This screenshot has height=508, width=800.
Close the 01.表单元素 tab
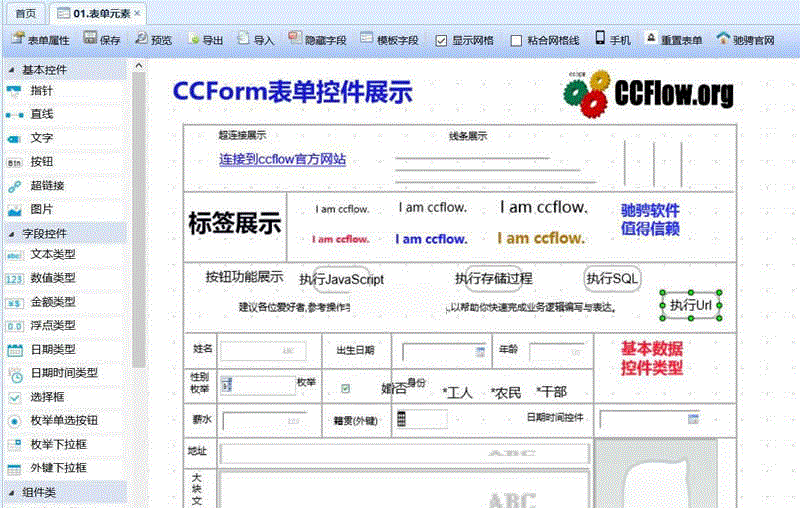click(137, 13)
